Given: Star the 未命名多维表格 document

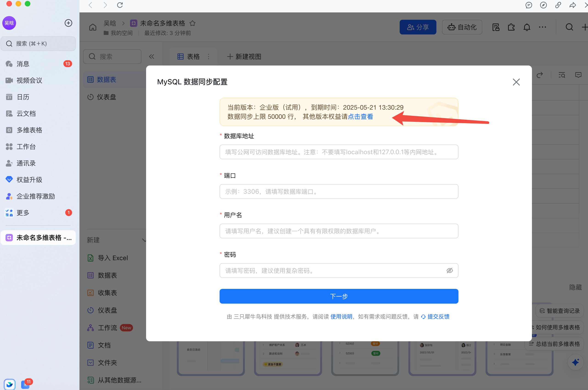Looking at the screenshot, I should click(192, 23).
